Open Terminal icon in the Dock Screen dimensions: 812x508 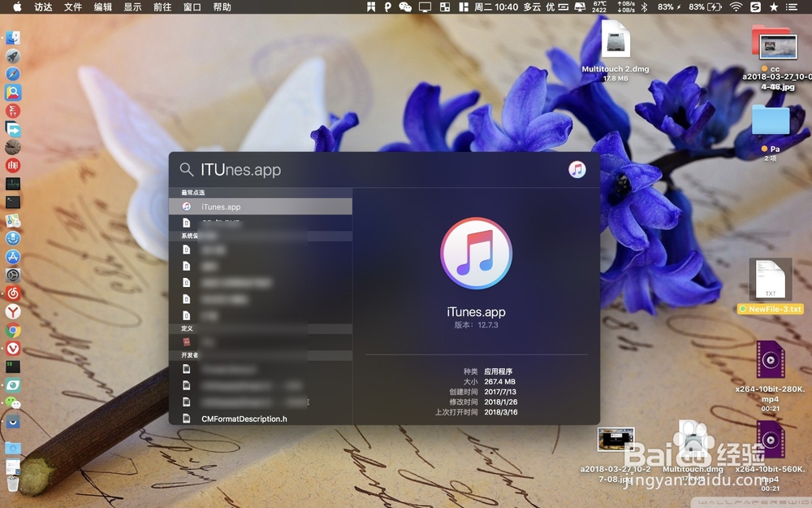[13, 202]
